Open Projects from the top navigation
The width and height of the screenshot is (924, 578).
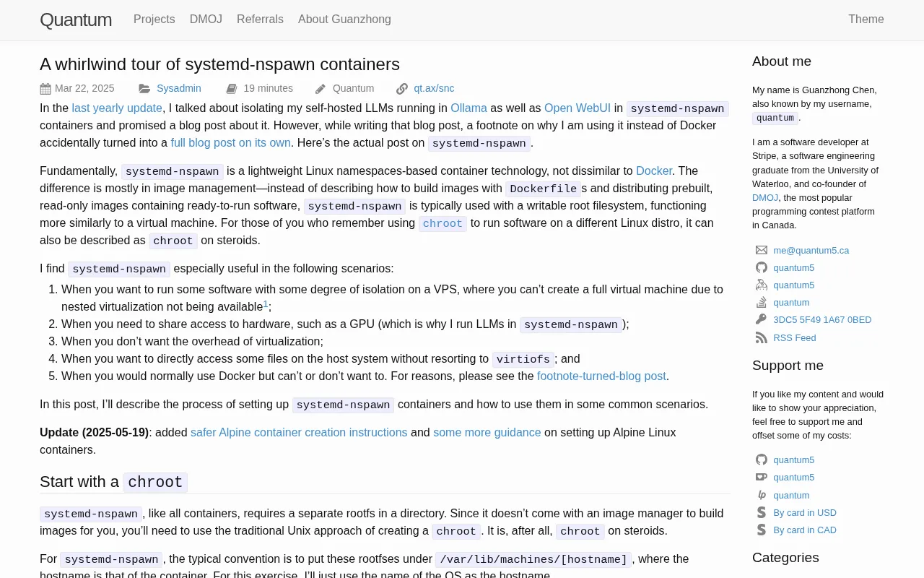(154, 20)
